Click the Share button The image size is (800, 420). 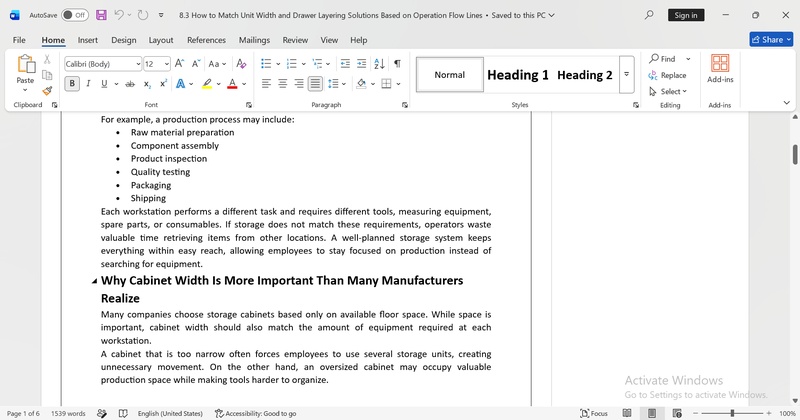tap(771, 39)
